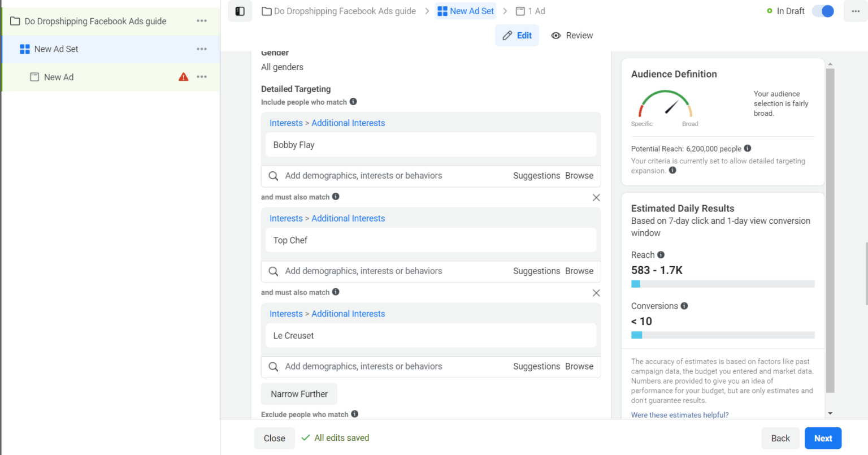Click the error warning icon beside New Ad
The width and height of the screenshot is (868, 455).
click(x=183, y=77)
